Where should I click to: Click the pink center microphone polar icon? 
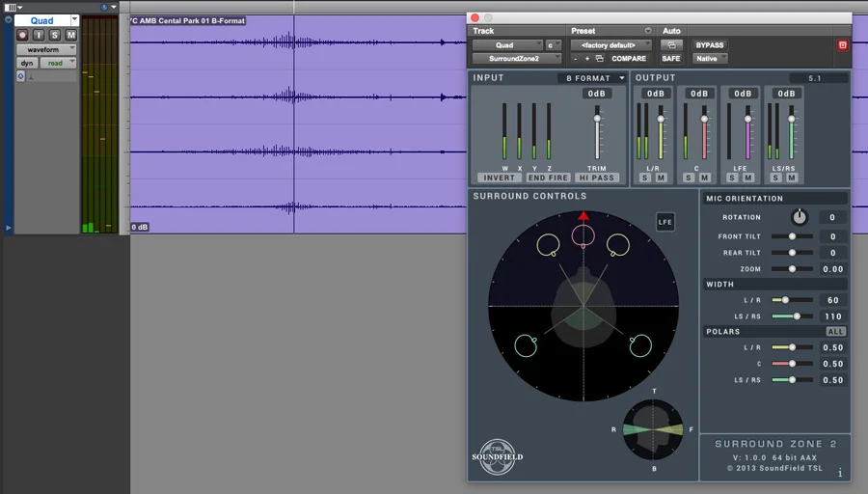coord(583,236)
